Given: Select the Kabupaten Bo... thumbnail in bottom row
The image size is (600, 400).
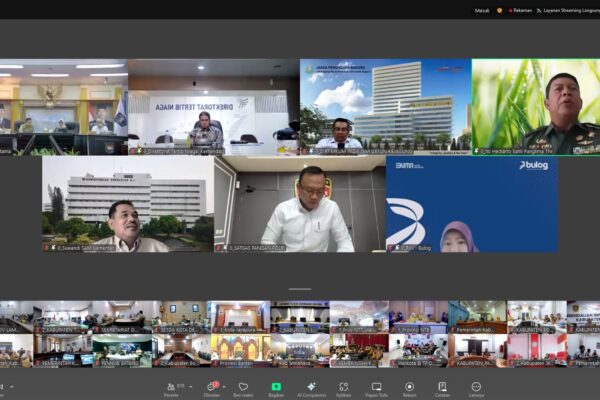Looking at the screenshot, I should click(181, 351).
